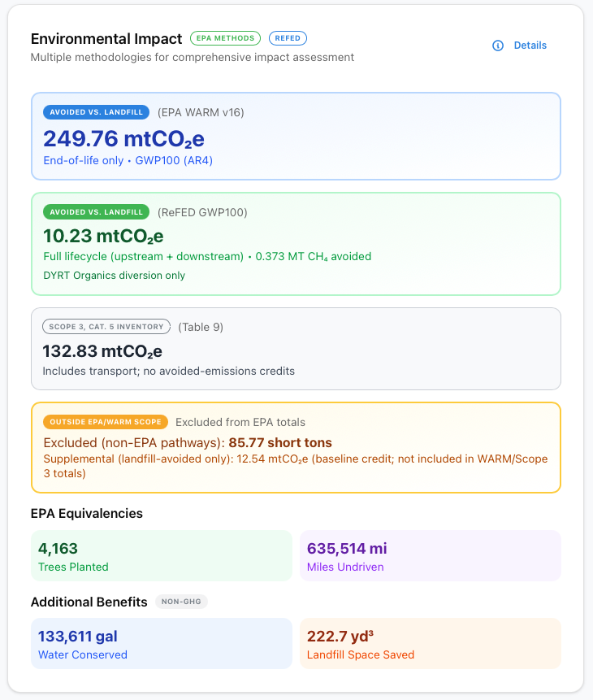Click the REFED badge
The height and width of the screenshot is (700, 593).
tap(288, 38)
